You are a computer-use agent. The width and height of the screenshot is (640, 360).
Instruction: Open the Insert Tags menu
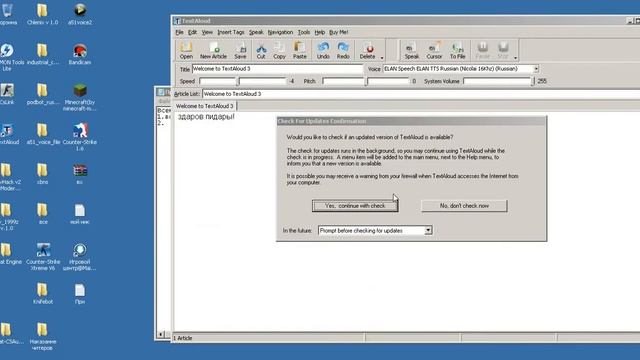pos(231,32)
